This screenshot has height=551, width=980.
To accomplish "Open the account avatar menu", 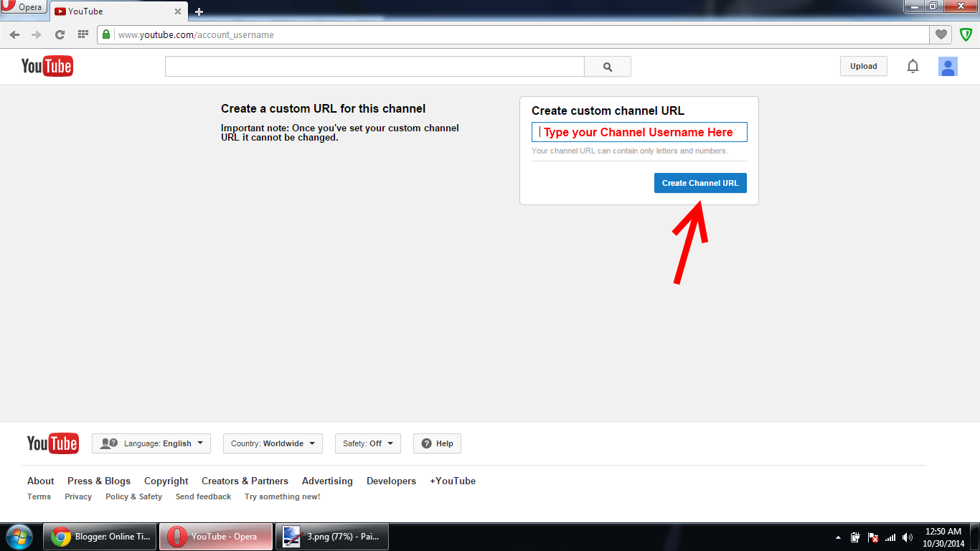I will (948, 66).
